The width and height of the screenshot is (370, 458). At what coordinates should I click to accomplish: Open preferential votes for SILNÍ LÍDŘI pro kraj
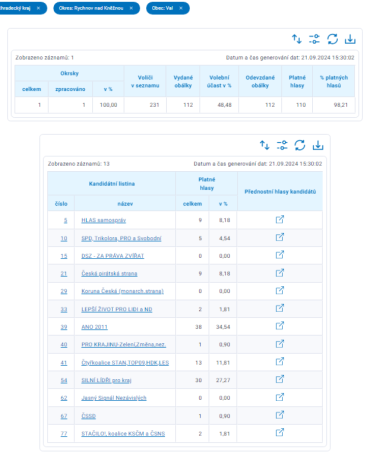coord(280,379)
